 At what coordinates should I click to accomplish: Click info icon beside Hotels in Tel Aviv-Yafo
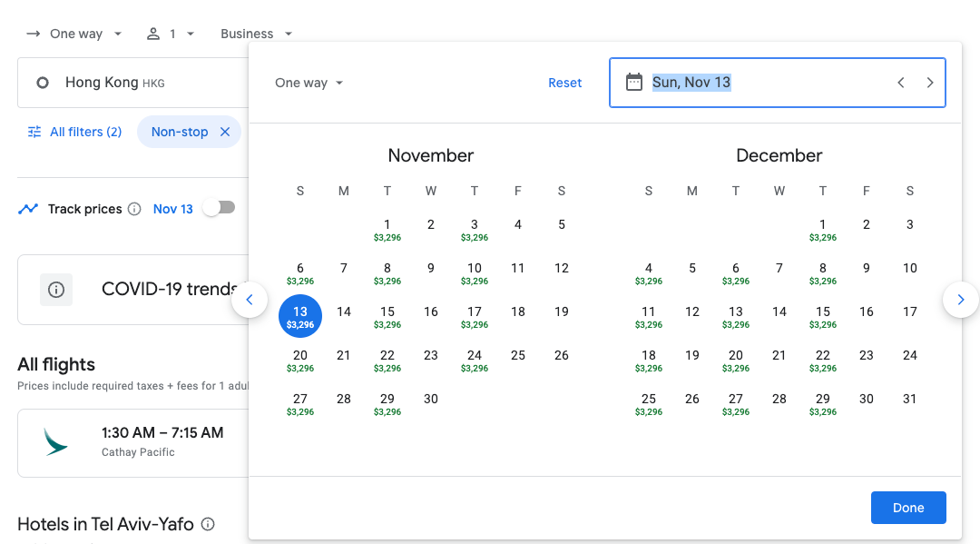pyautogui.click(x=208, y=524)
